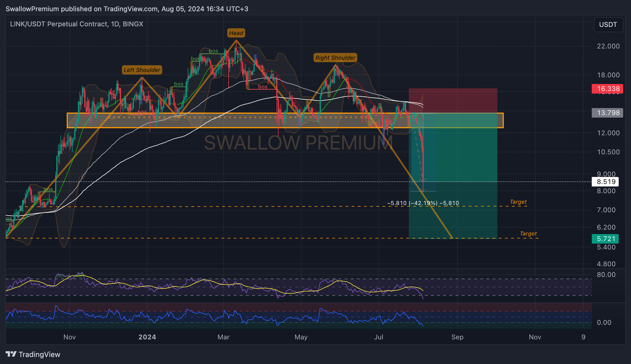Image resolution: width=631 pixels, height=364 pixels.
Task: Click the 80.00 RSI axis label
Action: (x=606, y=275)
